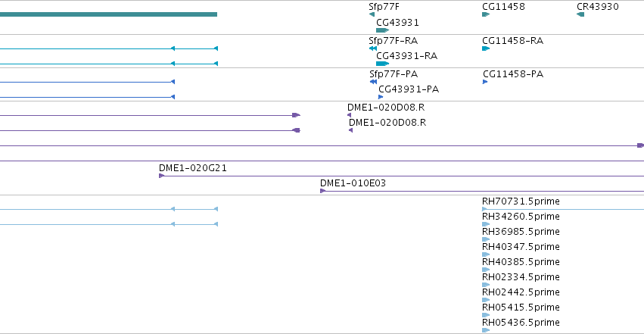644x334 pixels.
Task: Click the RH34260.5prime arrow glyph
Action: pyautogui.click(x=486, y=224)
